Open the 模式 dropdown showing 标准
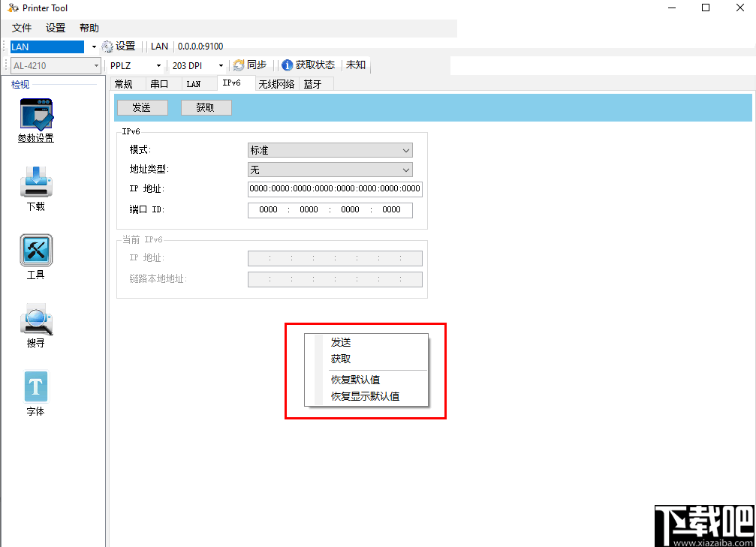Image resolution: width=756 pixels, height=547 pixels. 329,150
